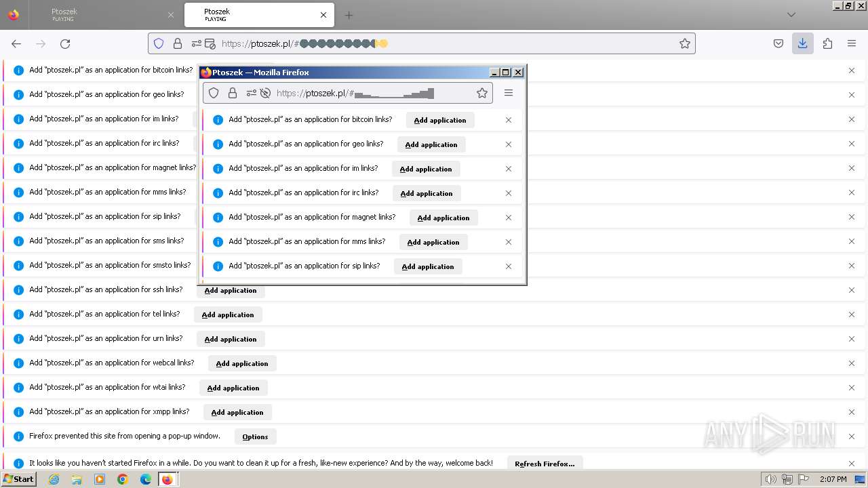The image size is (868, 488).
Task: Launch Google Chrome from the taskbar
Action: (123, 479)
